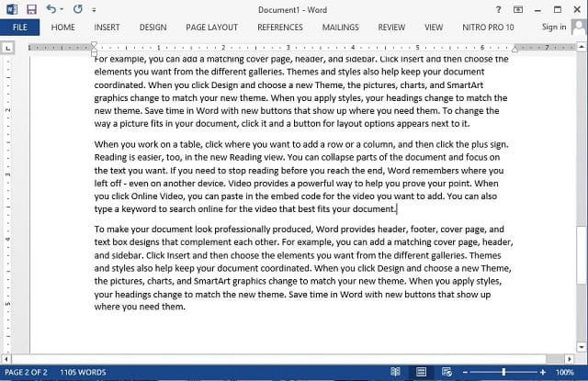Open the FILE backstage tab

[19, 28]
